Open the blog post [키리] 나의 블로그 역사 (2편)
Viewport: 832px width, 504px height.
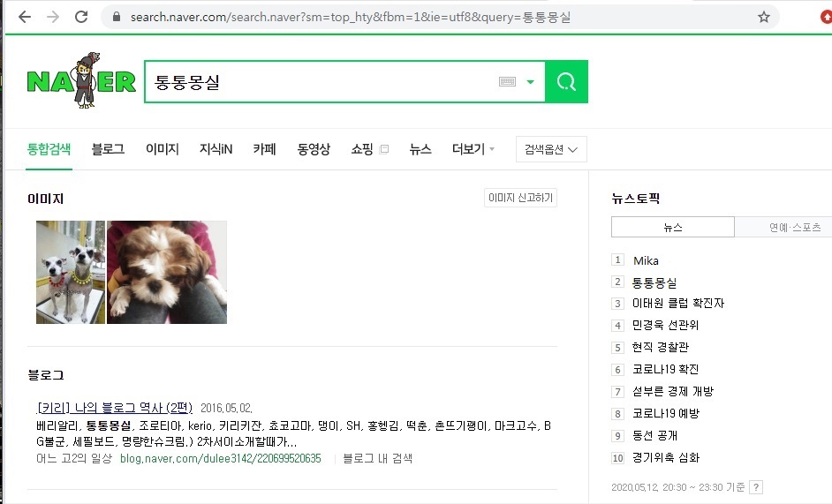click(115, 408)
